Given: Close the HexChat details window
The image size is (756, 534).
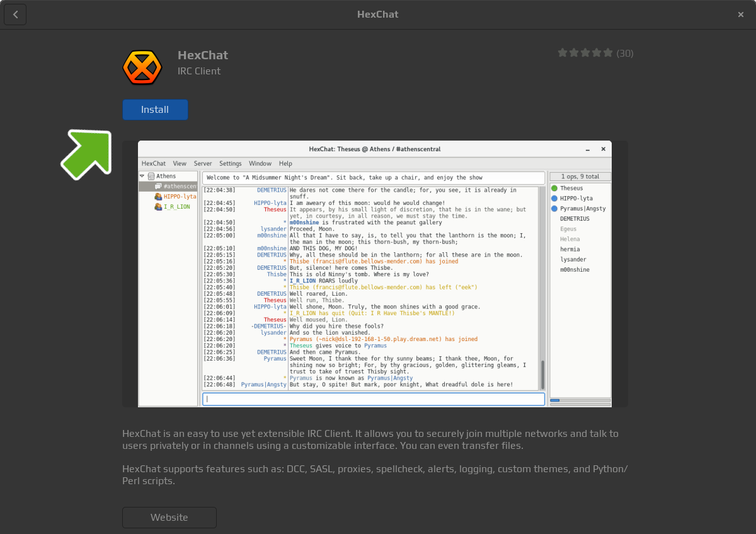Looking at the screenshot, I should 741,15.
